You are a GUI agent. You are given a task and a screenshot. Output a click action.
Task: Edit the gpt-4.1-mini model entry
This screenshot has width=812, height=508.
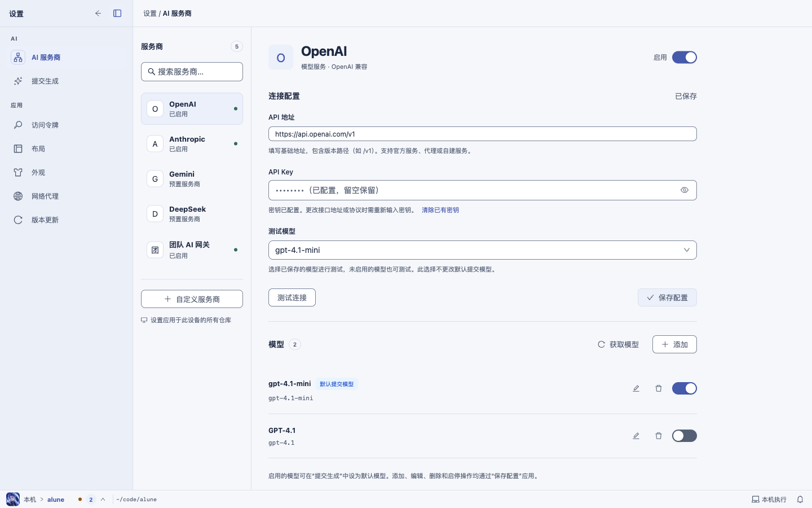coord(636,388)
